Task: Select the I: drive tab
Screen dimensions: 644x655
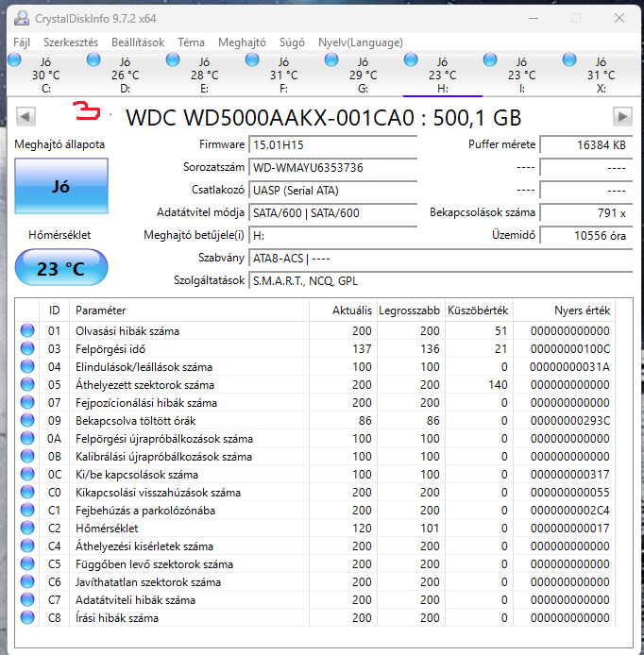Action: pyautogui.click(x=522, y=75)
